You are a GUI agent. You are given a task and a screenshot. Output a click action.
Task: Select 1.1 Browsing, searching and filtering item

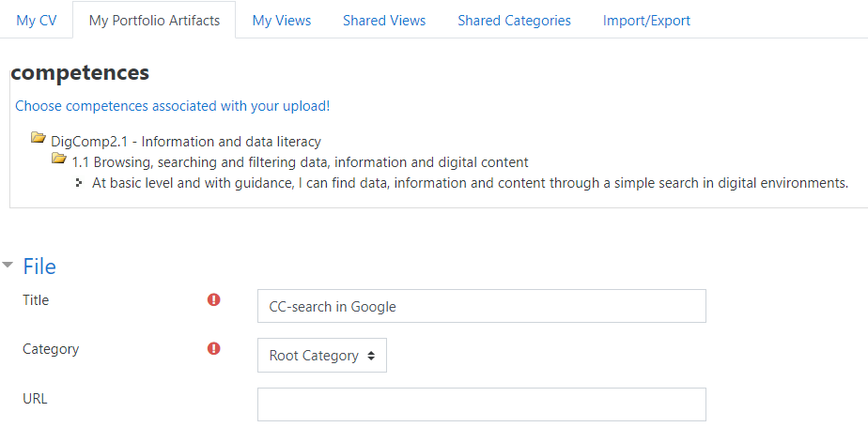pyautogui.click(x=300, y=162)
